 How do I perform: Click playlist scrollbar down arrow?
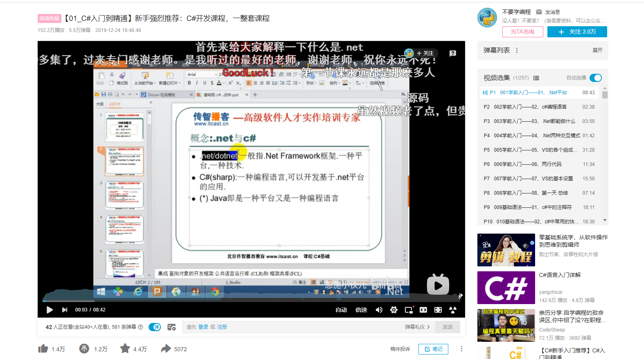[605, 220]
